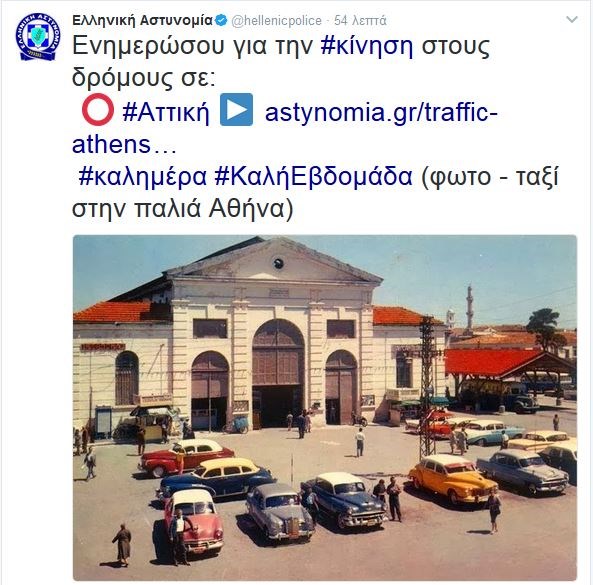Click the market building's central arched doorway
593x585 pixels.
point(278,372)
